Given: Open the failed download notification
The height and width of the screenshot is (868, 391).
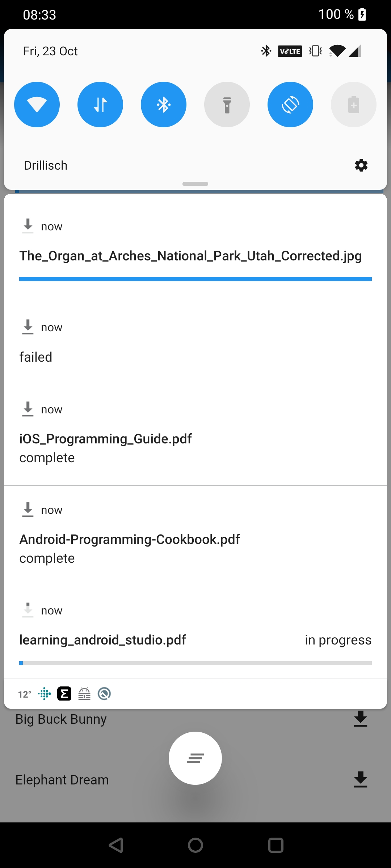Looking at the screenshot, I should (195, 342).
